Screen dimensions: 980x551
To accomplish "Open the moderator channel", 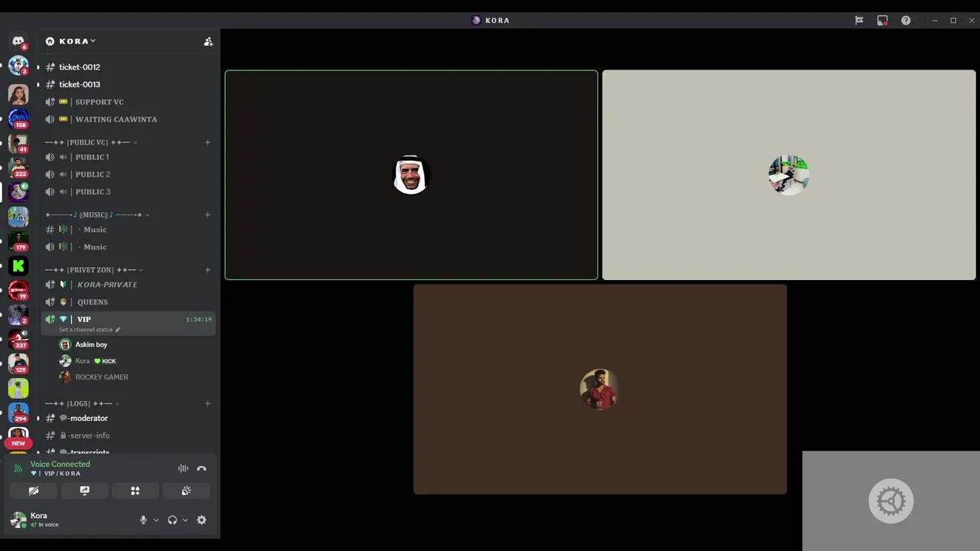I will 129,419.
